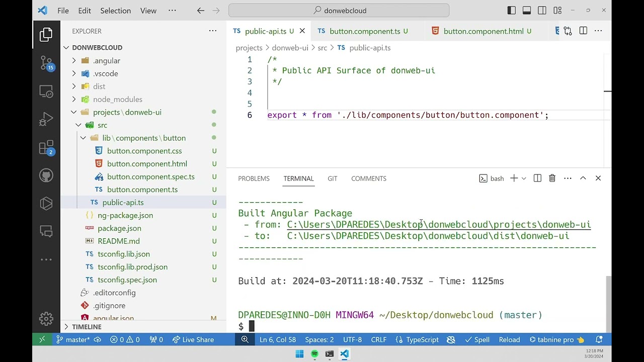Open the View menu
The image size is (644, 362).
[x=148, y=11]
